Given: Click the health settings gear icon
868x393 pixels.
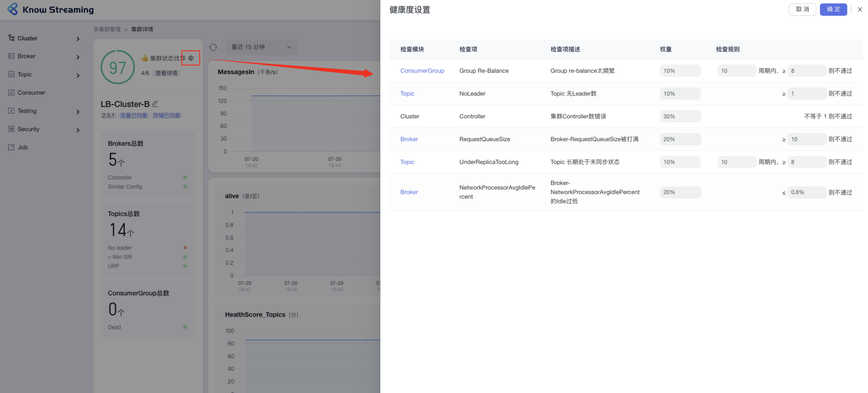Looking at the screenshot, I should tap(191, 58).
